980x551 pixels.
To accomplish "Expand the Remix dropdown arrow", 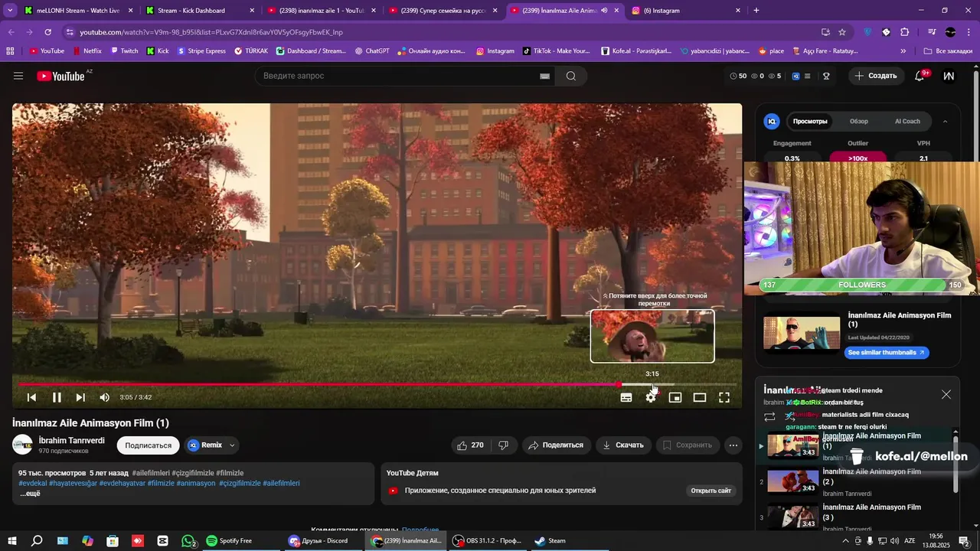I will 232,445.
